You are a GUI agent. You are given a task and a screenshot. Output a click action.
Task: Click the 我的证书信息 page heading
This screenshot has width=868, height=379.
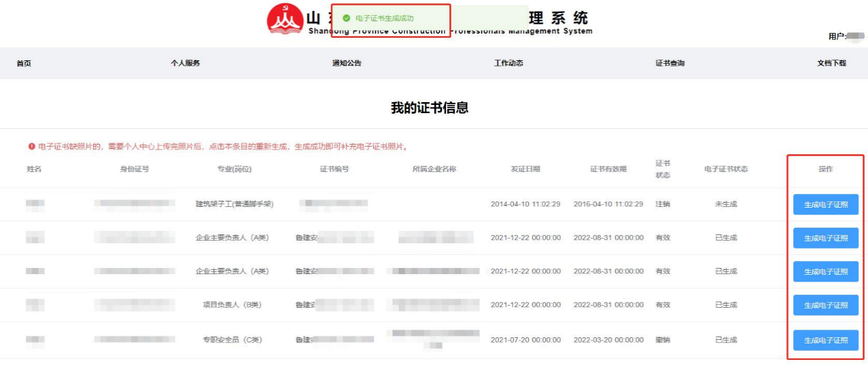(430, 108)
